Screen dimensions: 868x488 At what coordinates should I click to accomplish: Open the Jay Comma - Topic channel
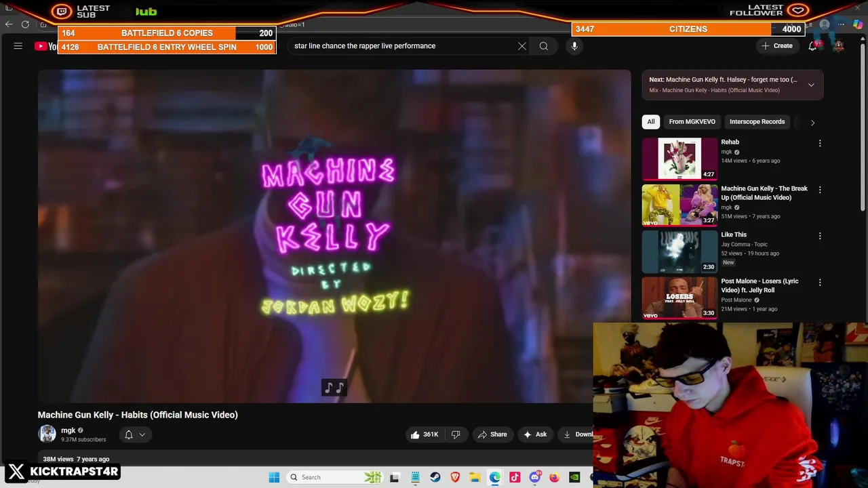tap(744, 244)
